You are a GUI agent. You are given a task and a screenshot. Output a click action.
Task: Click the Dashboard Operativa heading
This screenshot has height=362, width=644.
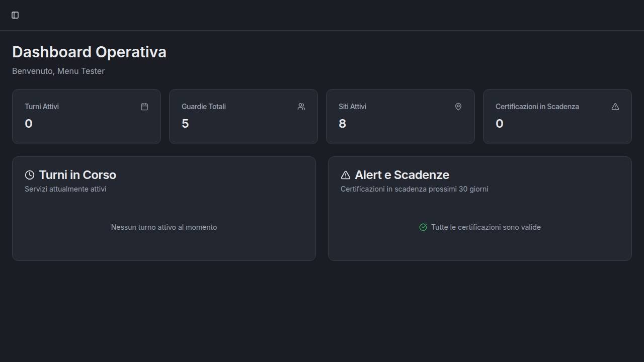click(x=89, y=52)
